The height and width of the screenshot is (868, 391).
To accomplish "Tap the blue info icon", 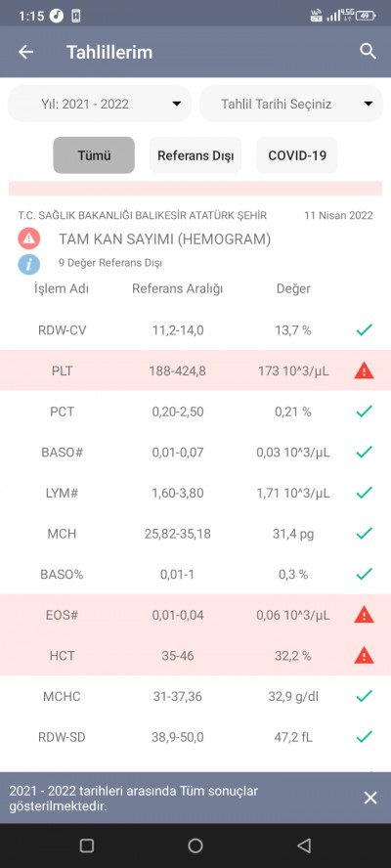I will [28, 264].
